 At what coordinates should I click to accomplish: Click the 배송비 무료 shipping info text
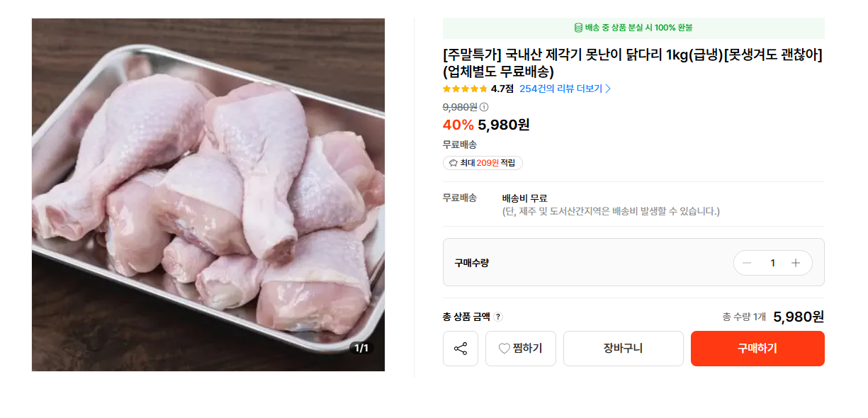pyautogui.click(x=524, y=198)
